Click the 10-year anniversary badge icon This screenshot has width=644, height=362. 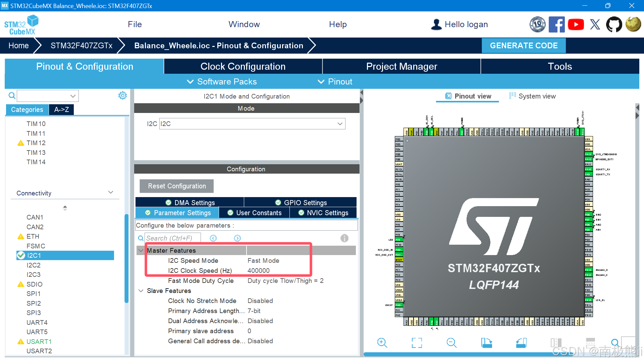point(538,24)
